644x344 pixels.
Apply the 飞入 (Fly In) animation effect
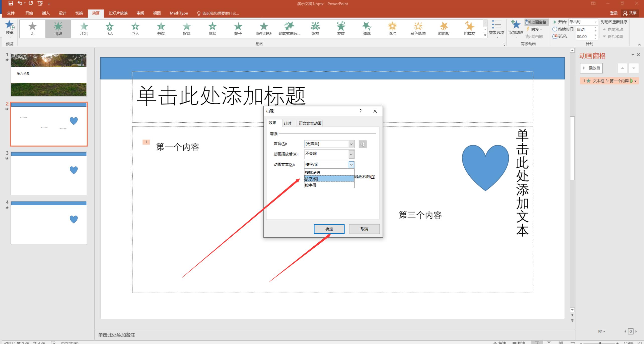tap(109, 26)
